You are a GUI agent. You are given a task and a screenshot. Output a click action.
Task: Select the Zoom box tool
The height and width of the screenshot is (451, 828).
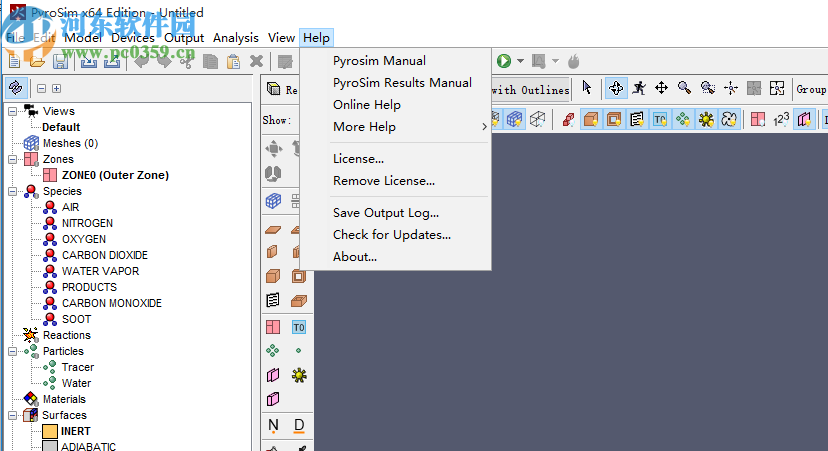708,88
